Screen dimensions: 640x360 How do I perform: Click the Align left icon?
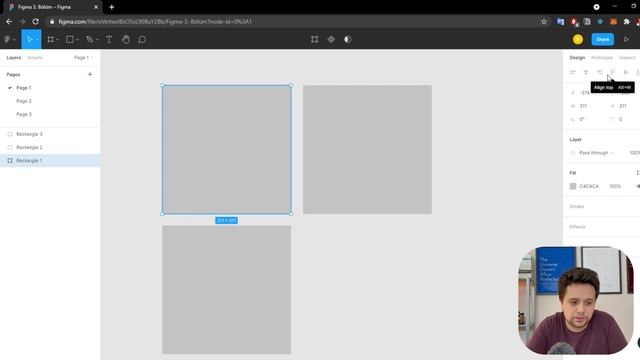tap(573, 72)
